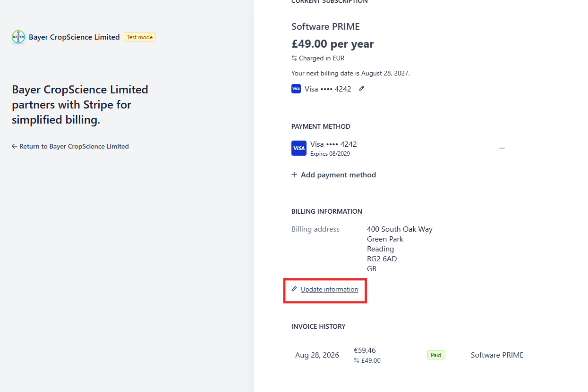Click the Invoice History heading

click(318, 326)
